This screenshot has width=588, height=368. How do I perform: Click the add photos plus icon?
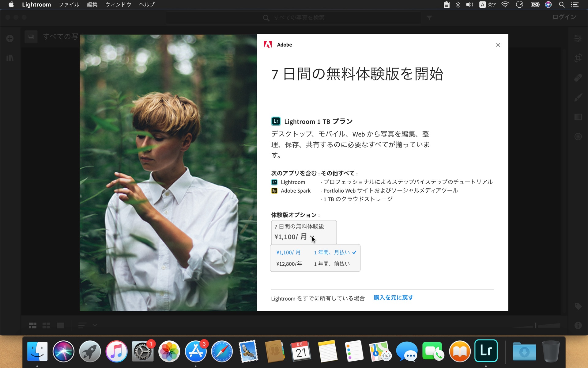[x=10, y=38]
